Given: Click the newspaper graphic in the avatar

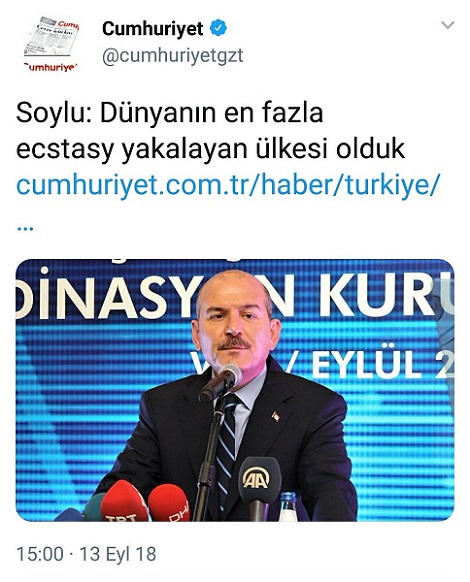Looking at the screenshot, I should [52, 36].
